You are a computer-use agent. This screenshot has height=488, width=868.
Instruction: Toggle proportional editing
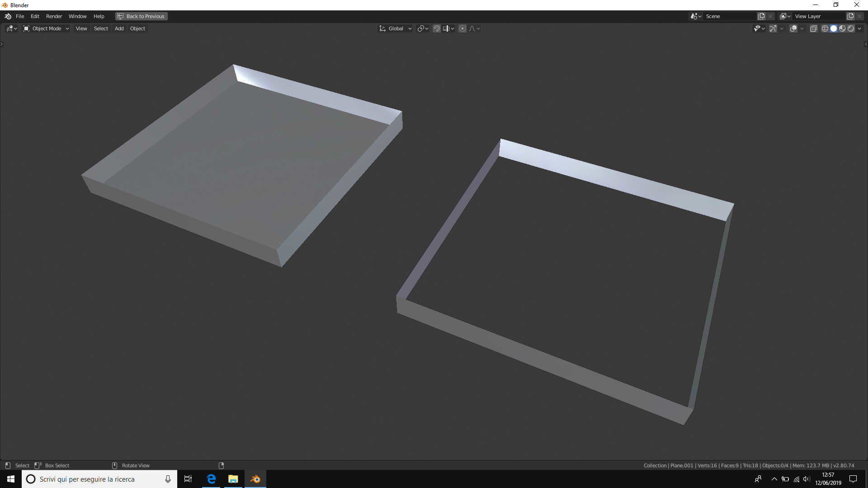(462, 28)
